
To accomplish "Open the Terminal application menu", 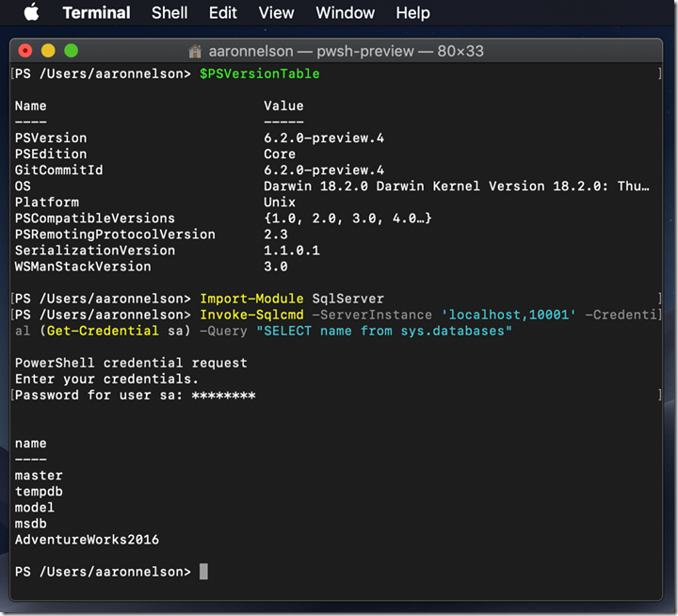I will point(96,13).
